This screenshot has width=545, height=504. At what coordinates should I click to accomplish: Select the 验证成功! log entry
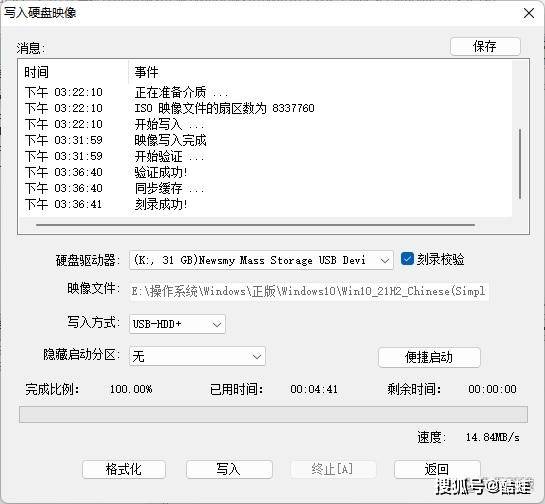(x=161, y=172)
